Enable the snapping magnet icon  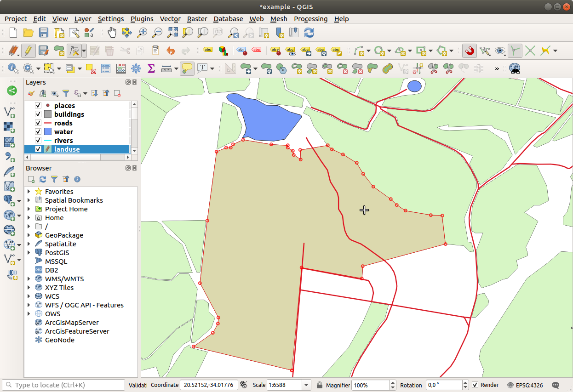pos(469,51)
